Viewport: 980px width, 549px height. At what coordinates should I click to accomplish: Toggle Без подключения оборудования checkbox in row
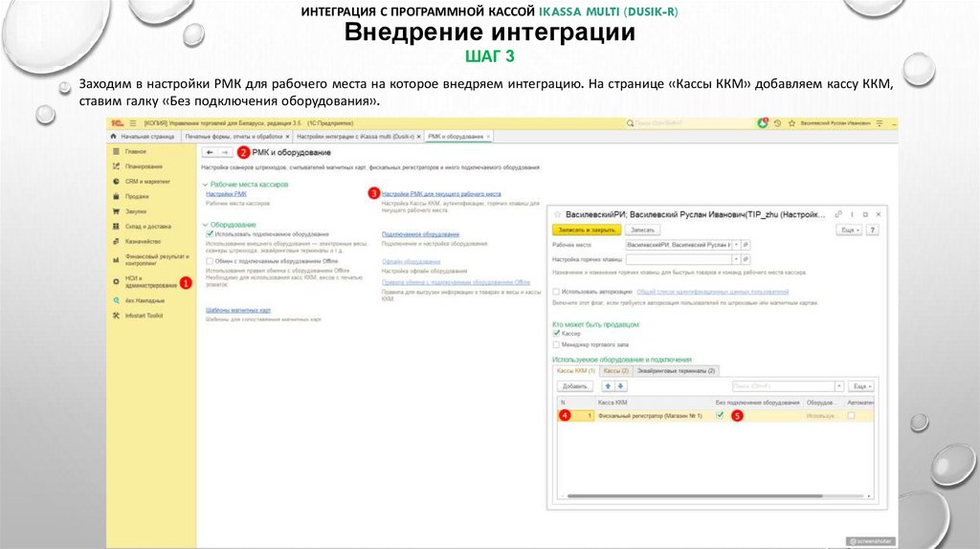coord(720,415)
